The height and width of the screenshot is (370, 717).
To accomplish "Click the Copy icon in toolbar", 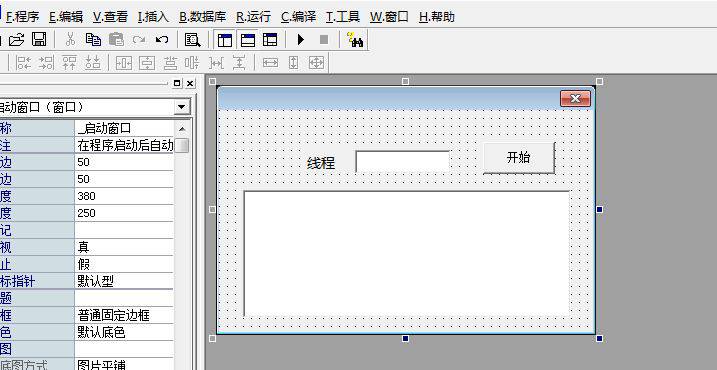I will point(93,40).
